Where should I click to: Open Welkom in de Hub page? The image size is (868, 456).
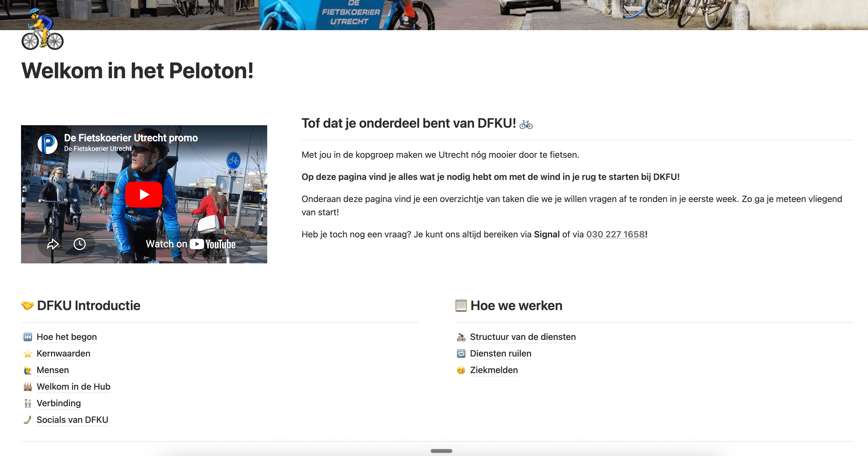(74, 386)
